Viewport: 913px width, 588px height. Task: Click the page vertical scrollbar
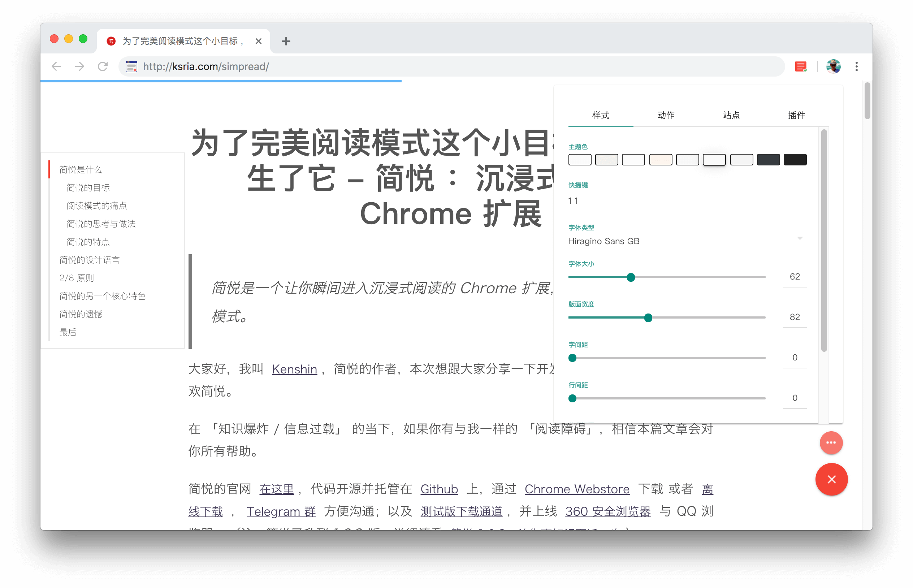[867, 101]
